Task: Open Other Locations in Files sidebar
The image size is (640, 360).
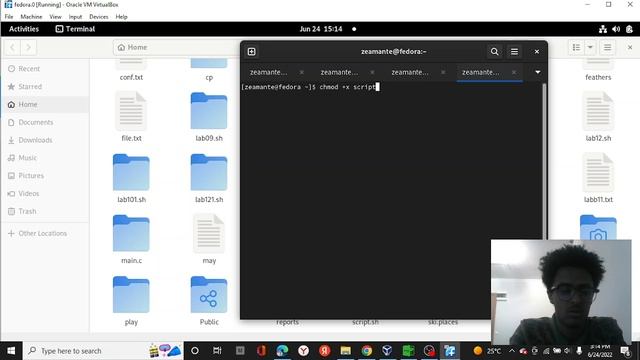Action: [45, 233]
